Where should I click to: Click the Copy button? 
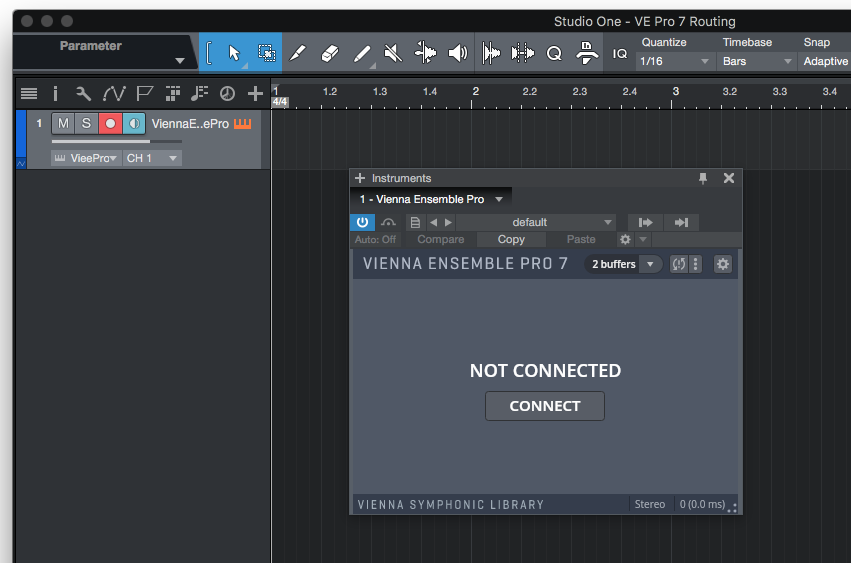click(x=511, y=239)
